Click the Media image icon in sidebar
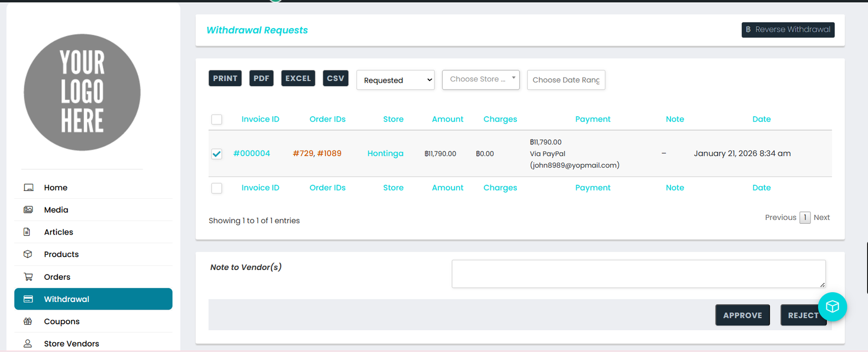This screenshot has width=868, height=352. [x=28, y=210]
